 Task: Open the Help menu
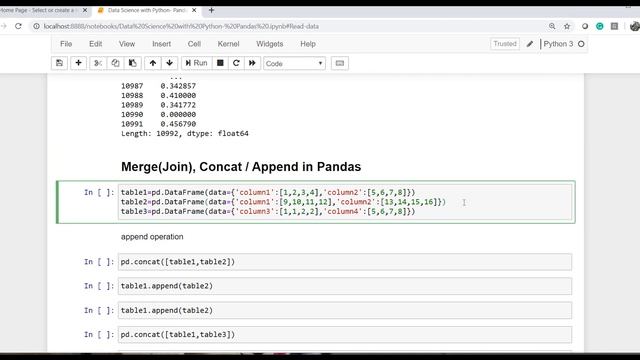(x=308, y=44)
